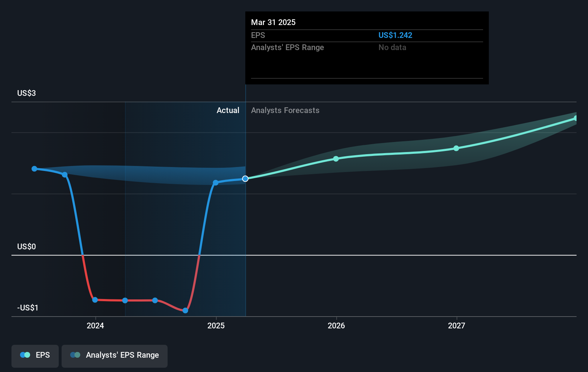Click the -US$1 y-axis label

(28, 308)
